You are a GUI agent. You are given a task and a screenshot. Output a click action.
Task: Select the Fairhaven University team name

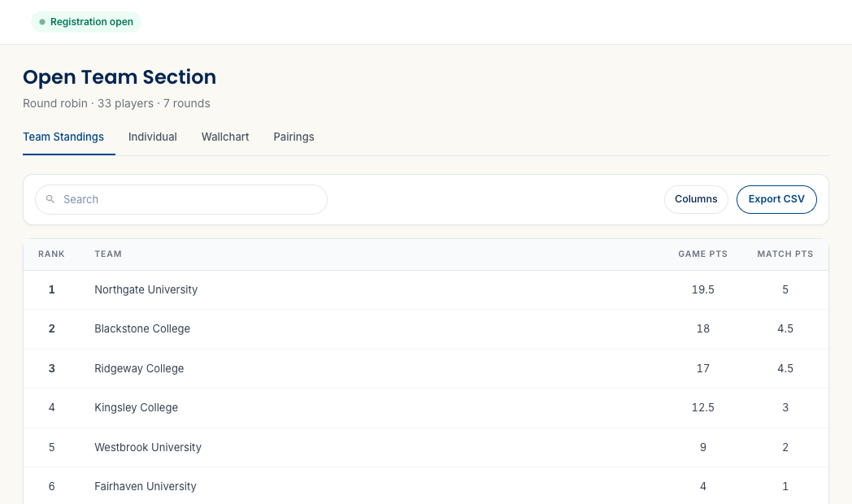[146, 486]
